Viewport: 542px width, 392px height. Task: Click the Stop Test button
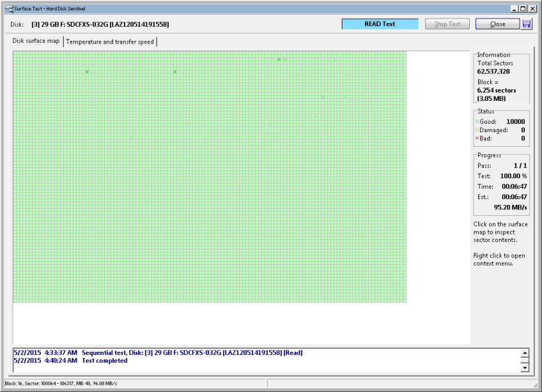(x=447, y=24)
